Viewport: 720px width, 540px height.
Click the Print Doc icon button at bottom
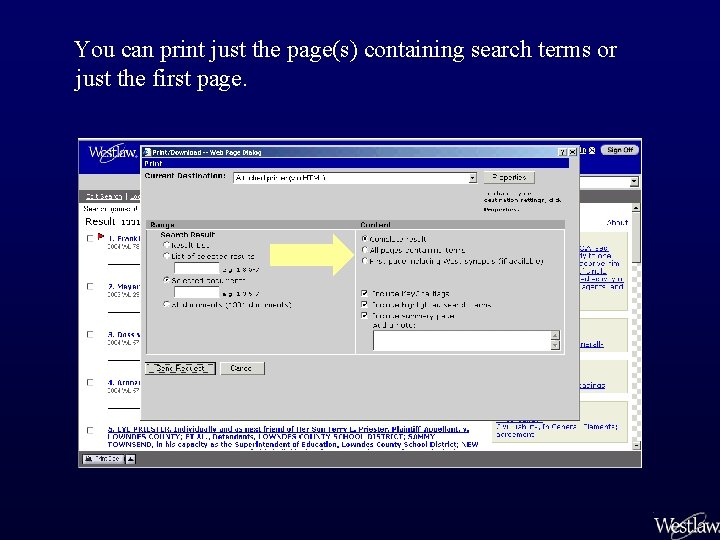pyautogui.click(x=103, y=459)
